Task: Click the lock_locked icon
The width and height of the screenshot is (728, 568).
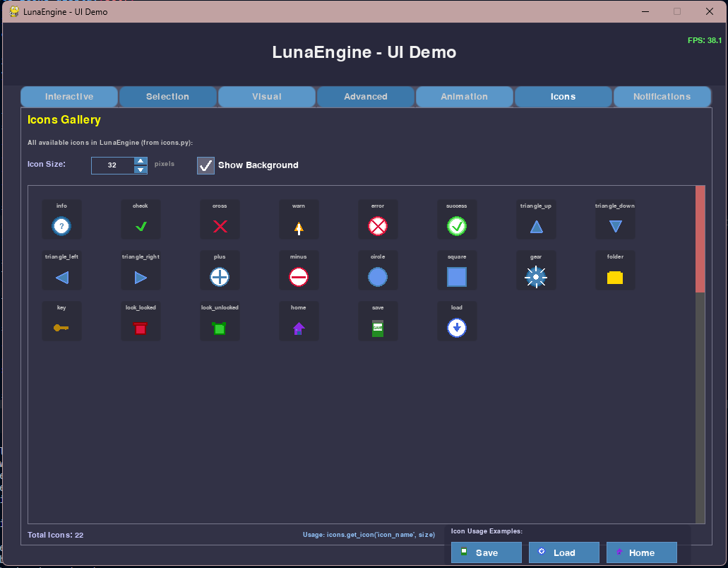Action: click(x=141, y=328)
